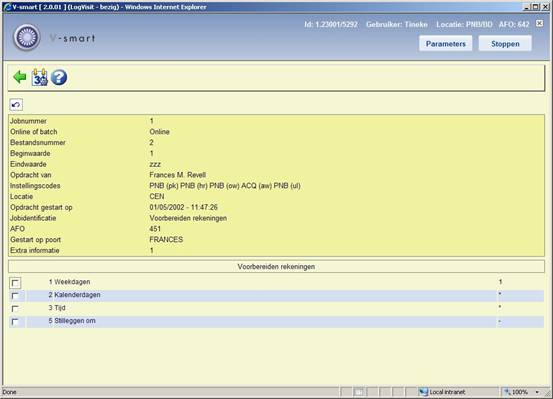Click the Gebruiker: Tineke header text
Viewport: 553px width, 399px height.
397,24
